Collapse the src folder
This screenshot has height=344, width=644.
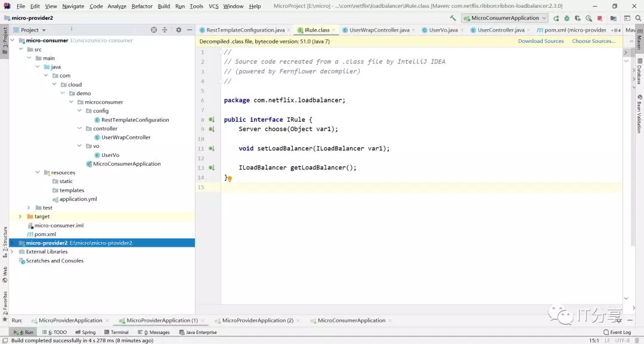(x=20, y=49)
